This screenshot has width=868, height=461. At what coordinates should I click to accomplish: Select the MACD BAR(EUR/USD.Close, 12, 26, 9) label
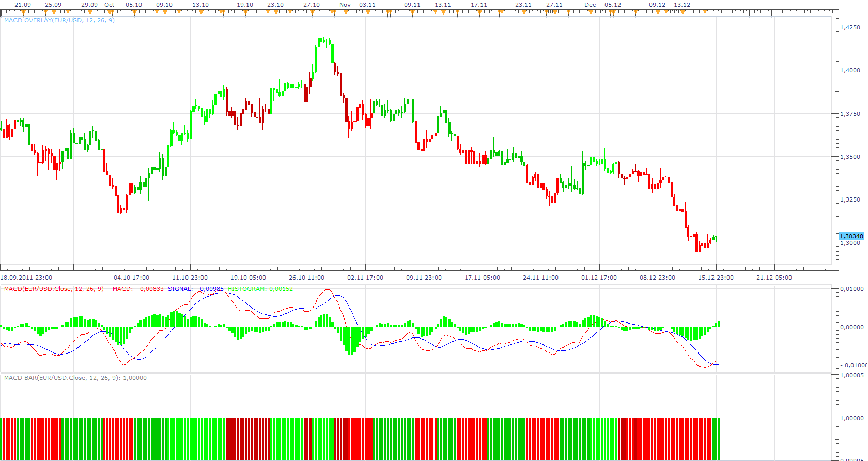click(75, 378)
